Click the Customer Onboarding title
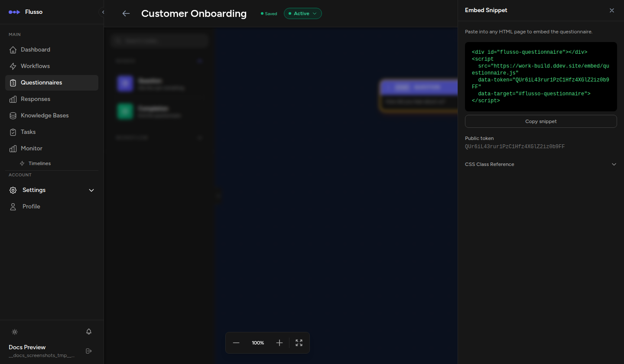The image size is (624, 364). coord(194,13)
